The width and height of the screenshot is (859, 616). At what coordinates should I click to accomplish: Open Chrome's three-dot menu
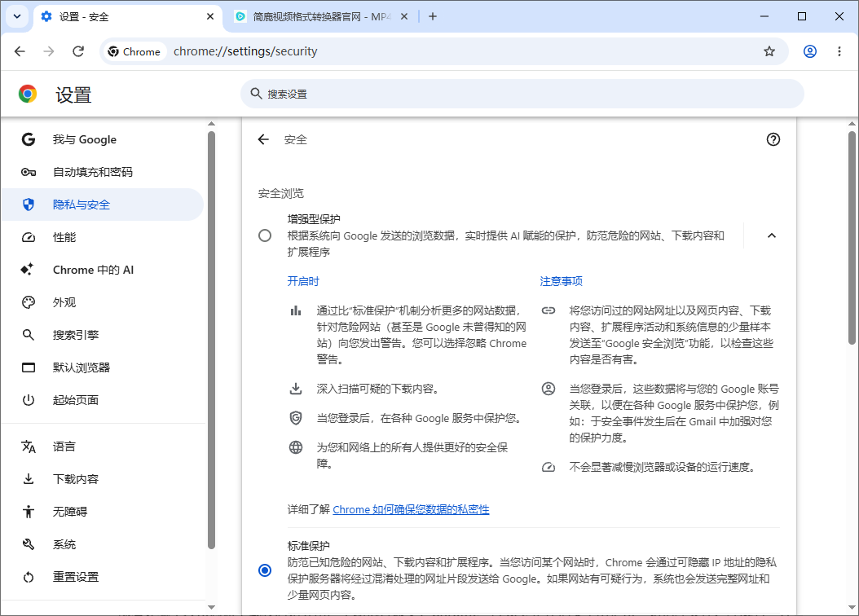point(839,51)
